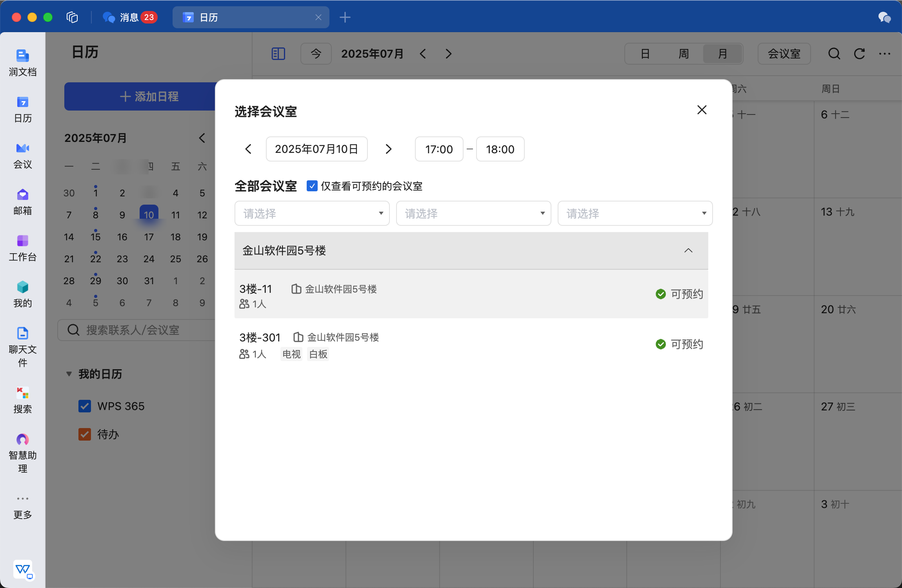Open 搜索 in the sidebar

23,400
